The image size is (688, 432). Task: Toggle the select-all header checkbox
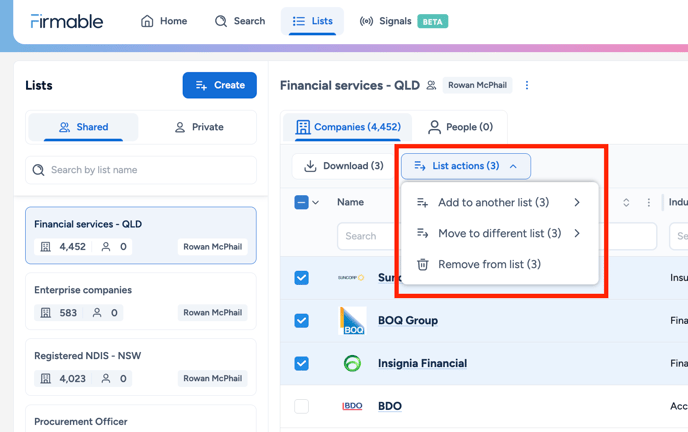coord(301,202)
